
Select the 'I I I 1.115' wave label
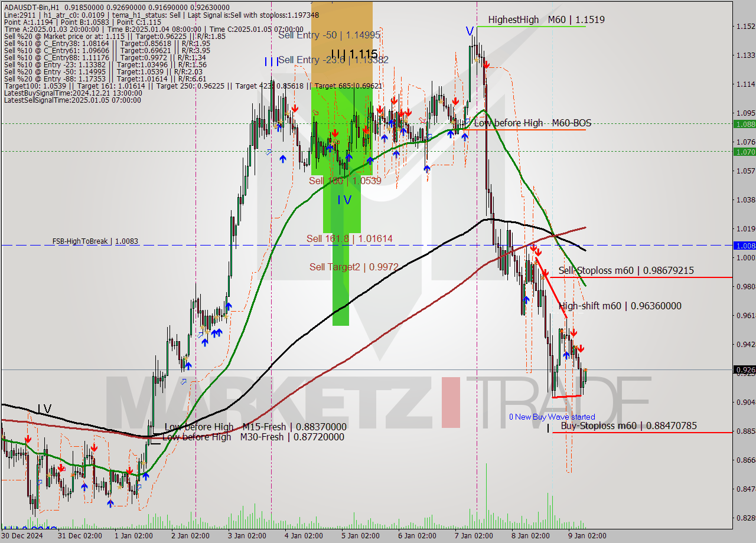[354, 54]
